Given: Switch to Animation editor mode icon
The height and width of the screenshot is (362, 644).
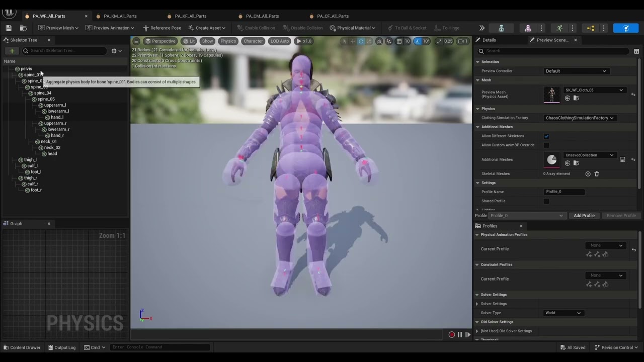Looking at the screenshot, I should (559, 28).
